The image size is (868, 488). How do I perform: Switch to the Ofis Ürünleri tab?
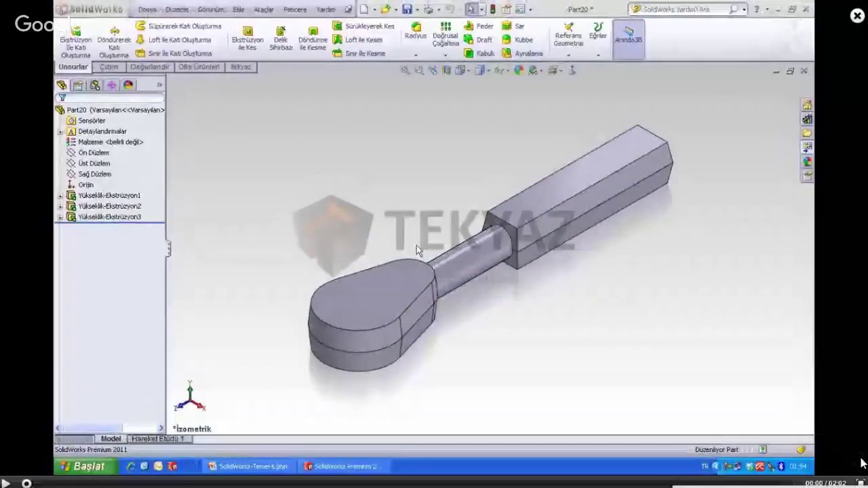[x=199, y=67]
